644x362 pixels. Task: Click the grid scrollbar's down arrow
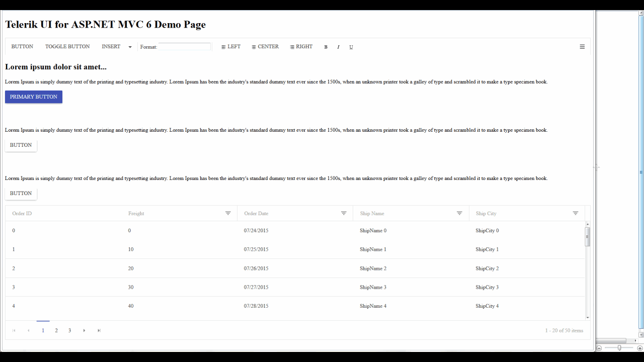coord(588,317)
